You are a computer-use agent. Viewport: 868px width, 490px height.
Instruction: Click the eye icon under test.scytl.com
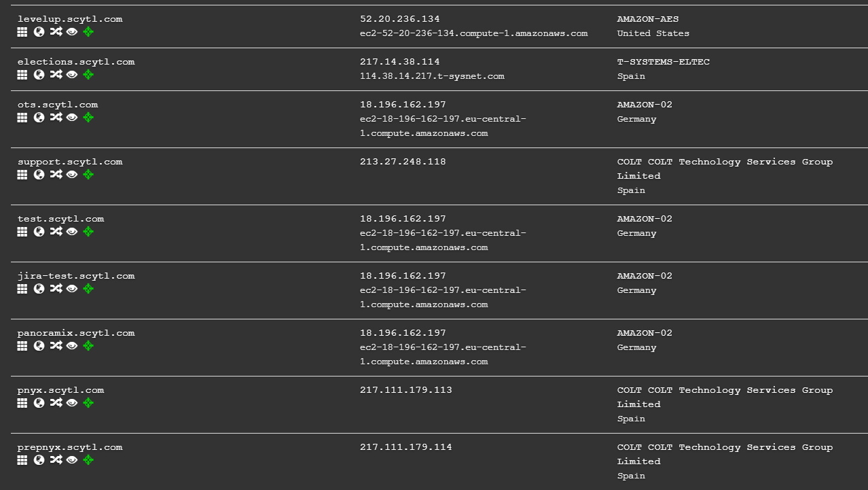[x=72, y=232]
